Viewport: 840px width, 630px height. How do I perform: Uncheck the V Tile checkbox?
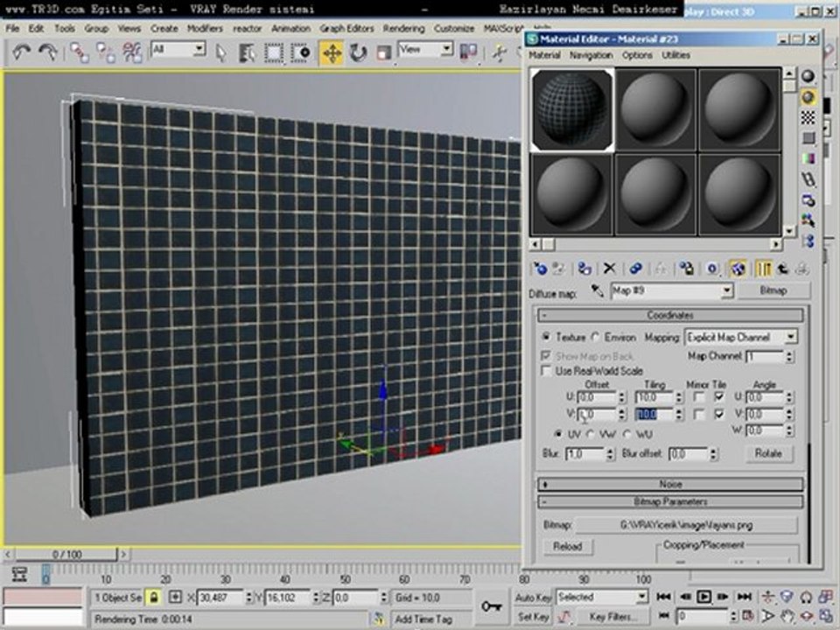[x=719, y=414]
